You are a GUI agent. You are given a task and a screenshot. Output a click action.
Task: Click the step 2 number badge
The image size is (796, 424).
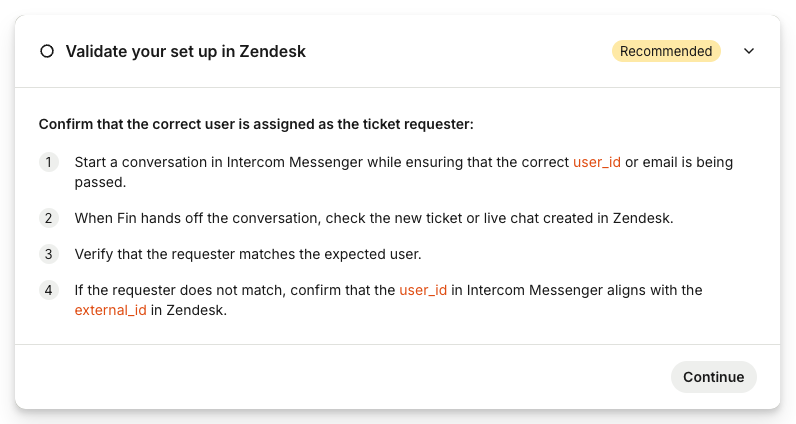click(48, 218)
